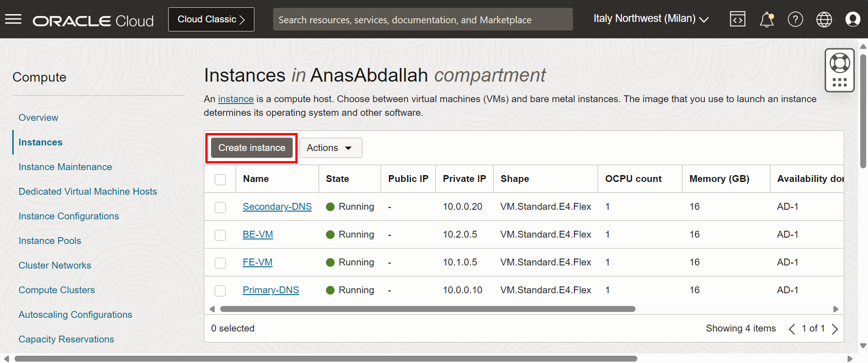Click private IP 10.0.0.20 cell

point(462,206)
